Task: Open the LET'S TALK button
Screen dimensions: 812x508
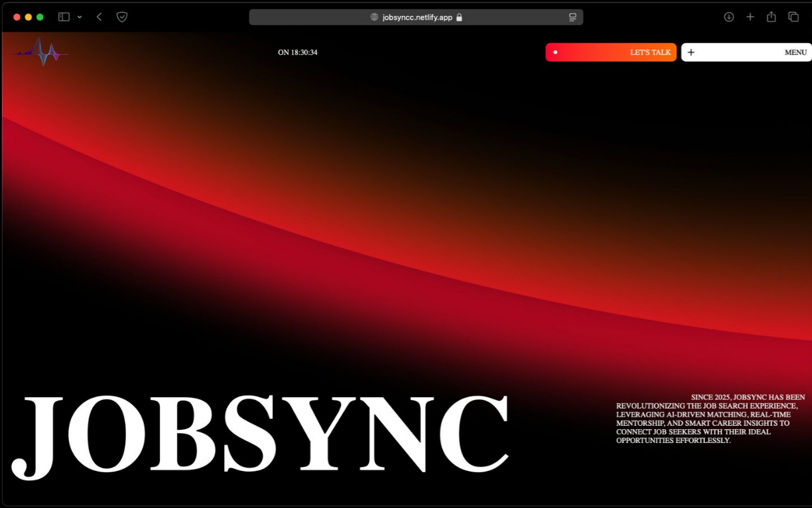Action: click(x=611, y=52)
